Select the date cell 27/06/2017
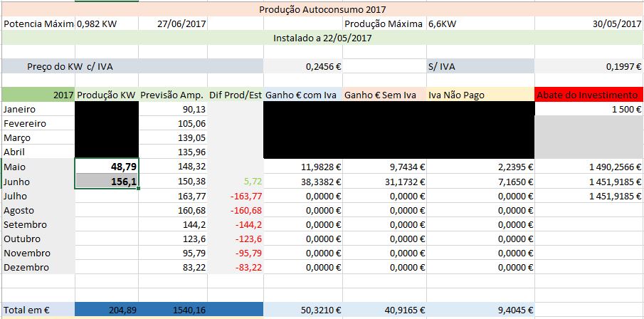Screen dimensions: 644x319 173,23
